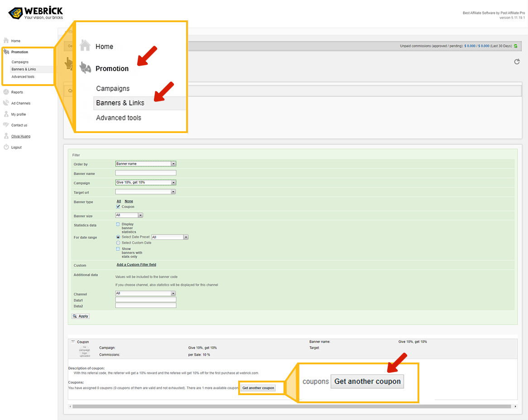Click the Apply filter button
This screenshot has height=420, width=528.
coord(81,316)
